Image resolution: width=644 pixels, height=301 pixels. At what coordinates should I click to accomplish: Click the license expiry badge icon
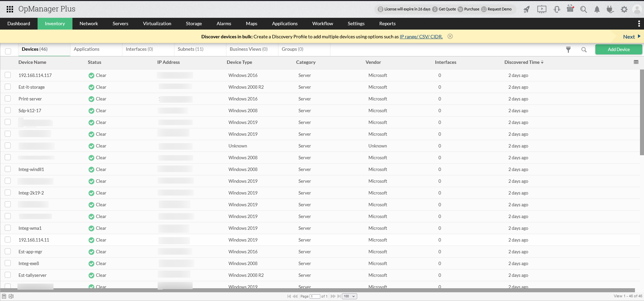pos(380,9)
